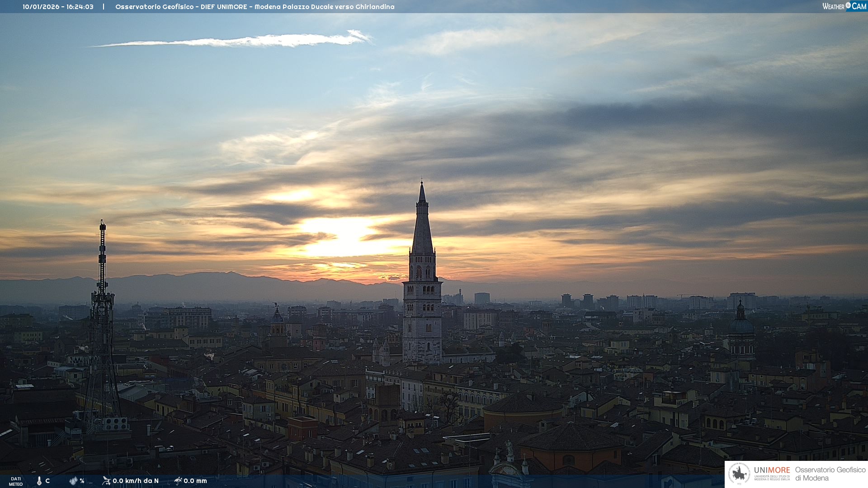Click the humidity water drops icon
Screen dimensions: 868x488
pyautogui.click(x=73, y=481)
